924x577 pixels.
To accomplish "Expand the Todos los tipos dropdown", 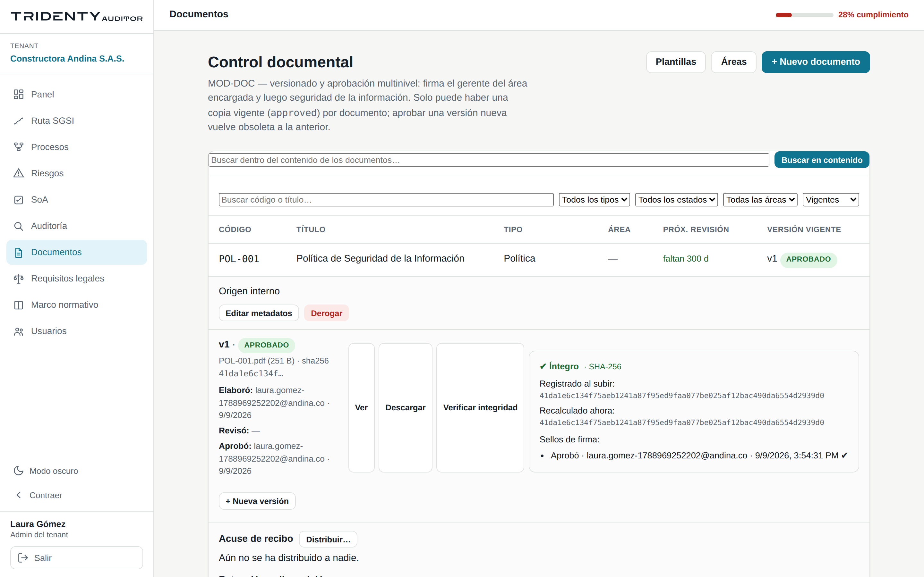I will (594, 200).
